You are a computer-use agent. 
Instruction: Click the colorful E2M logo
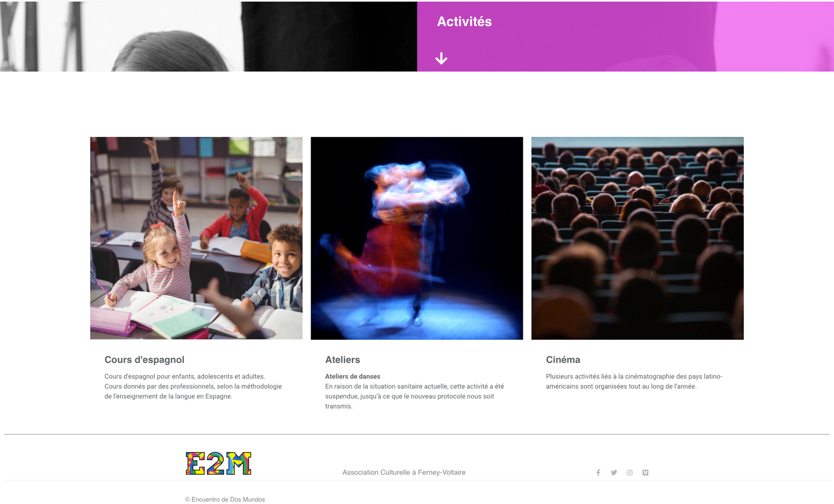pyautogui.click(x=218, y=463)
